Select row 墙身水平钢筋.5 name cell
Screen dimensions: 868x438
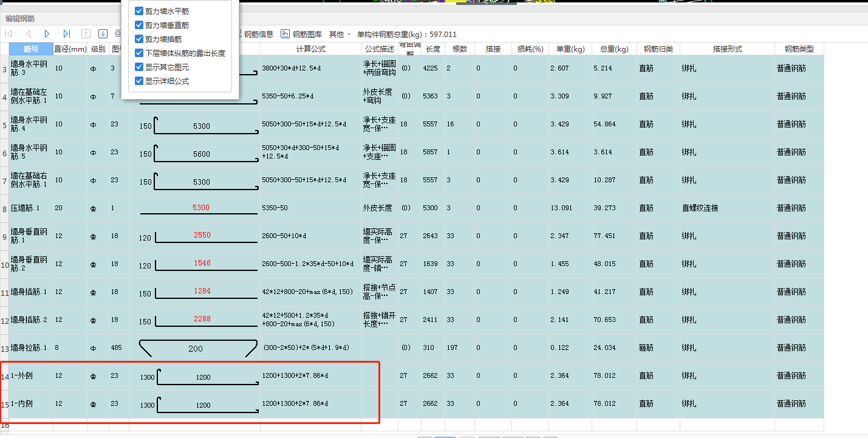pyautogui.click(x=31, y=153)
